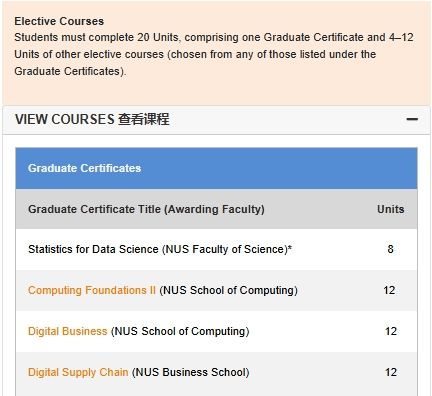
Task: Click the NUS Business School text
Action: coord(191,372)
